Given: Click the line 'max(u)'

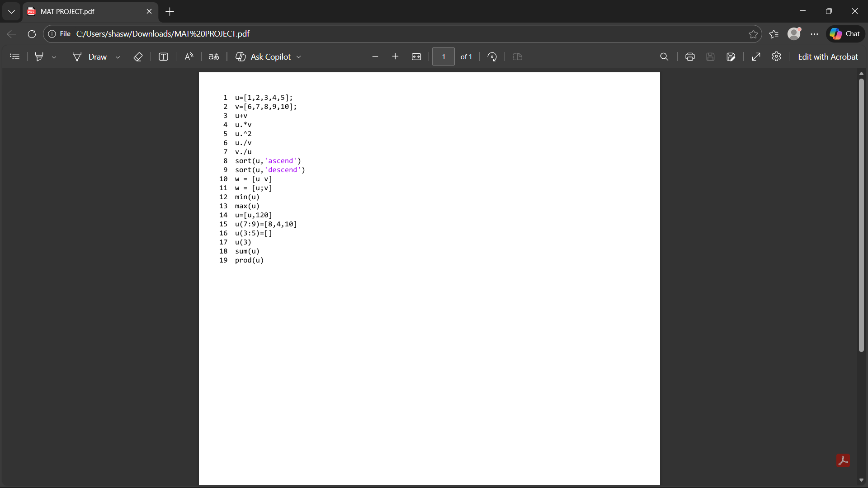Looking at the screenshot, I should (247, 206).
